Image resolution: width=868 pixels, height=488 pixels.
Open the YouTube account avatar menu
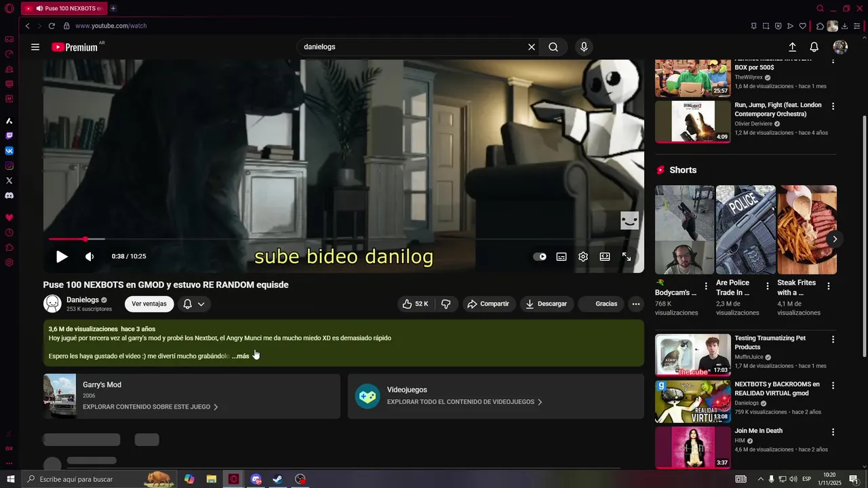pyautogui.click(x=840, y=47)
